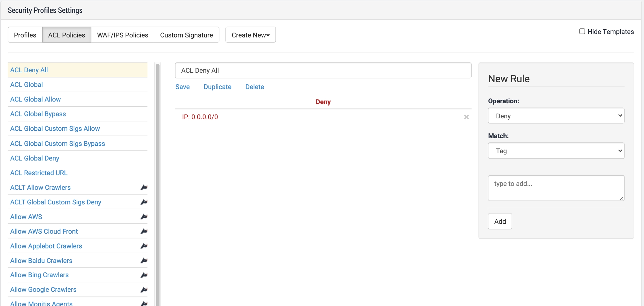Click template icon beside Allow Google Crawlers

(144, 290)
